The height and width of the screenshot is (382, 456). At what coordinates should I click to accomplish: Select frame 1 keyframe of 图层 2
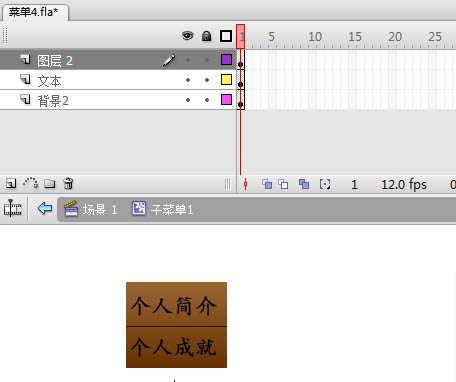click(x=241, y=60)
